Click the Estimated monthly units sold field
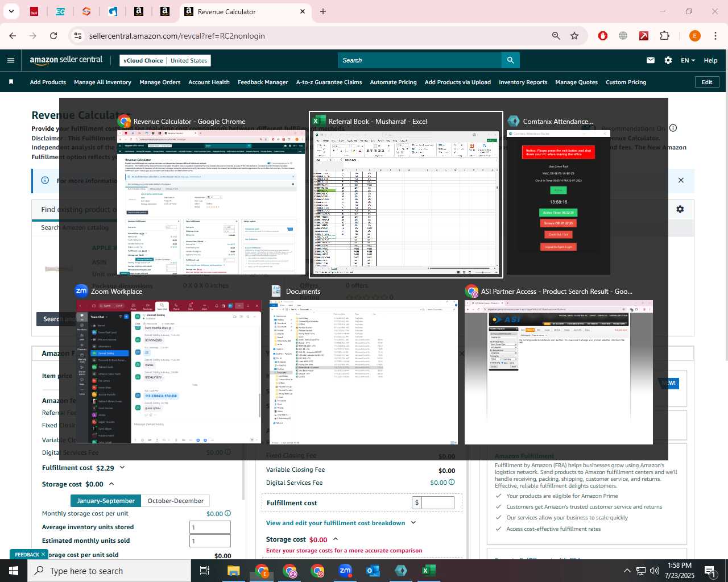This screenshot has width=728, height=582. coord(210,541)
